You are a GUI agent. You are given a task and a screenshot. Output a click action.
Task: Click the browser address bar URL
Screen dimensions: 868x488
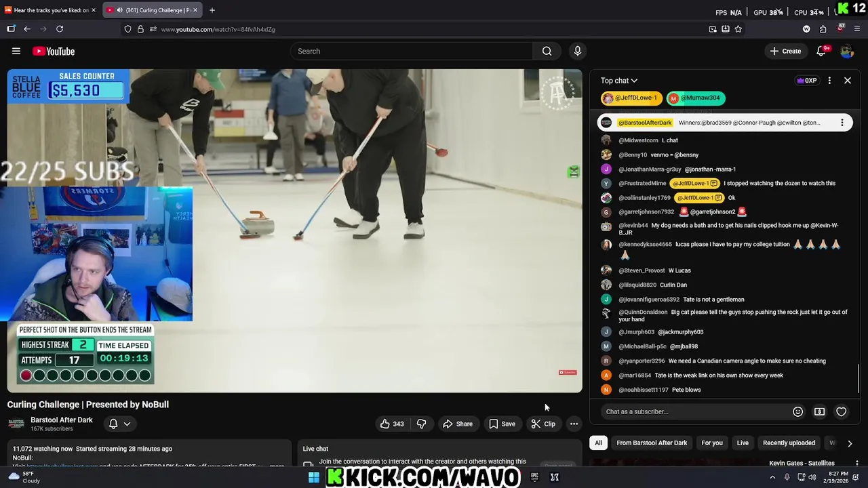[x=218, y=29]
